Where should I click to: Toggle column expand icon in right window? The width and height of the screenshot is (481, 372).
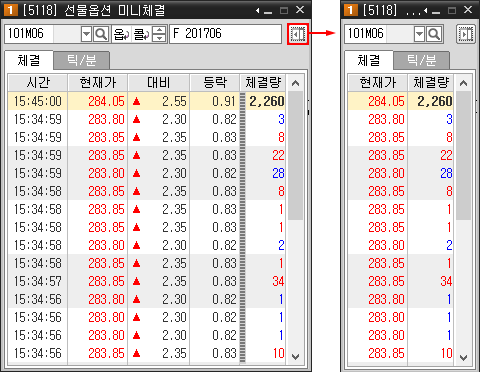(x=465, y=34)
